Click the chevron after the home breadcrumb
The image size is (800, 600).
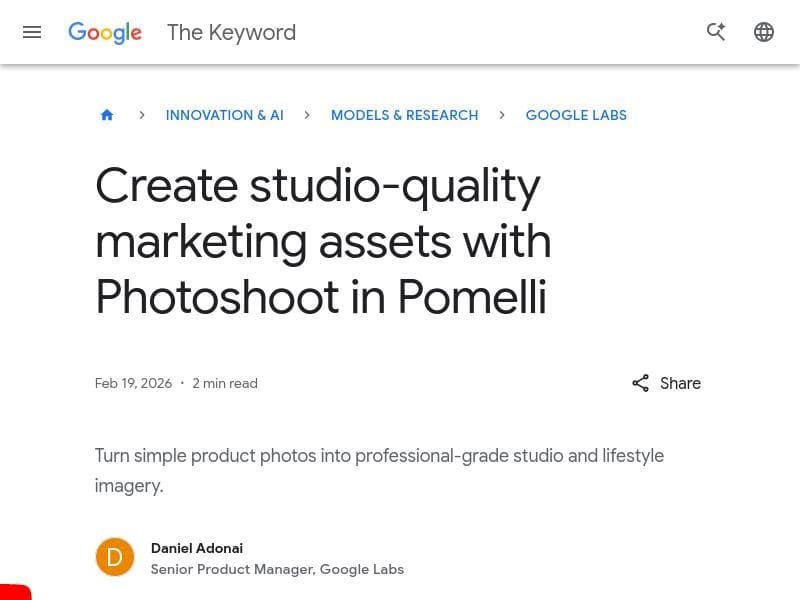[x=141, y=114]
